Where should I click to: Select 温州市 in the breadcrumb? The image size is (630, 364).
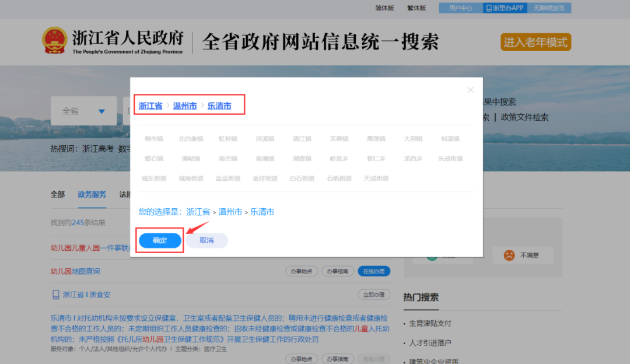(185, 106)
